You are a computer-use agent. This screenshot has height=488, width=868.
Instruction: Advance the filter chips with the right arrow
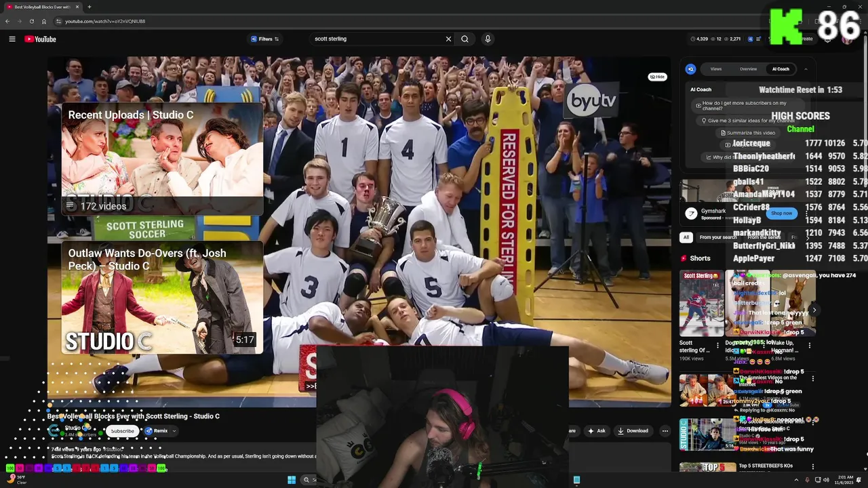[809, 237]
